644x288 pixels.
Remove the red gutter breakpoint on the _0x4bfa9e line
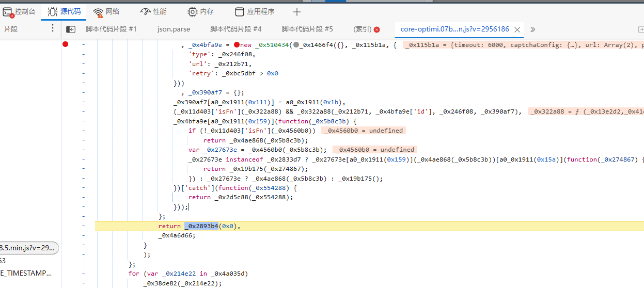click(66, 44)
